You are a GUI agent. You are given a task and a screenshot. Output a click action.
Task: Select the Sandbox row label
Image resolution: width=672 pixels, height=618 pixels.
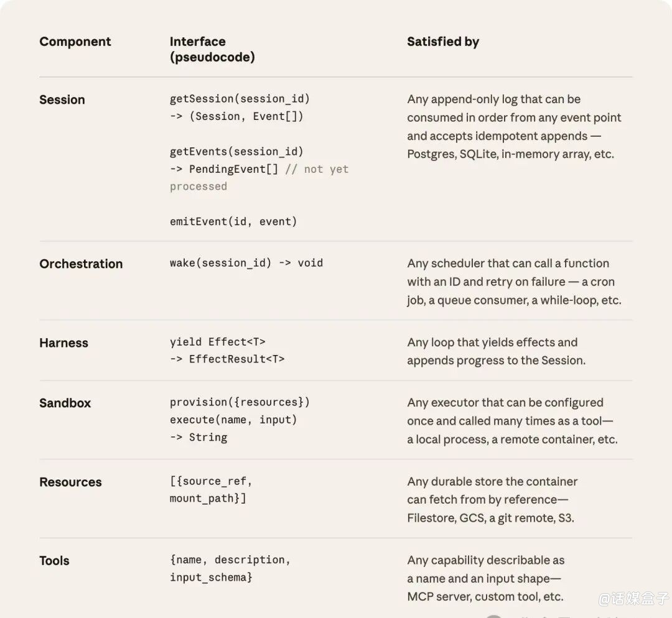[65, 403]
